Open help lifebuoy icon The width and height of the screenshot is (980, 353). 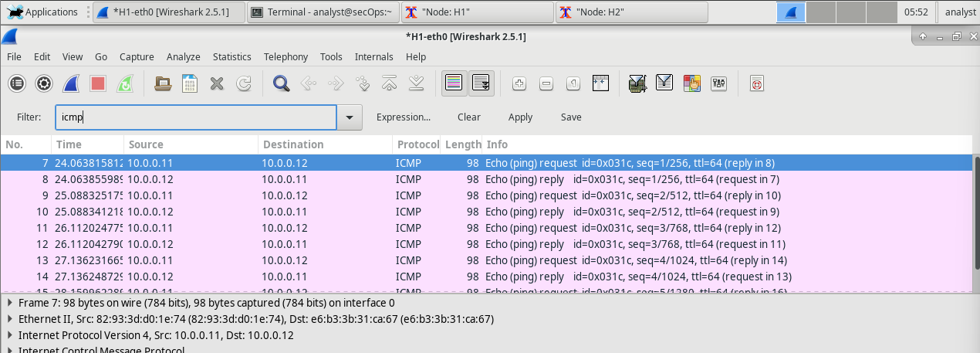[757, 83]
